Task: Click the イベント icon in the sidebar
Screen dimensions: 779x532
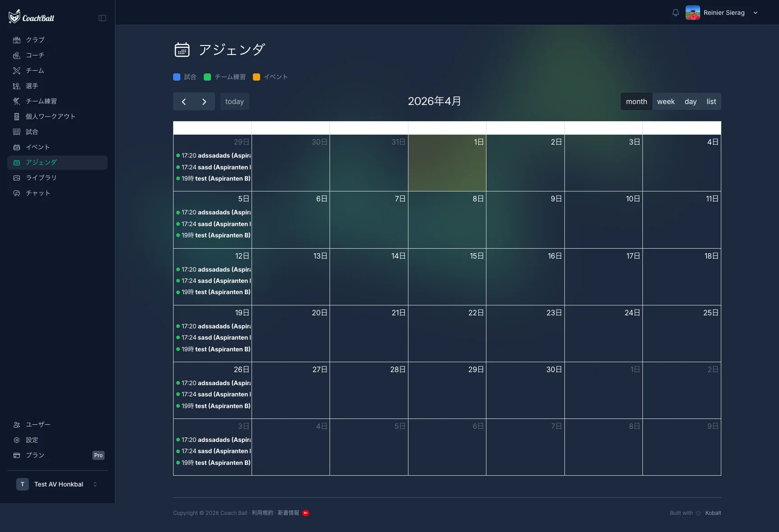Action: (x=17, y=147)
